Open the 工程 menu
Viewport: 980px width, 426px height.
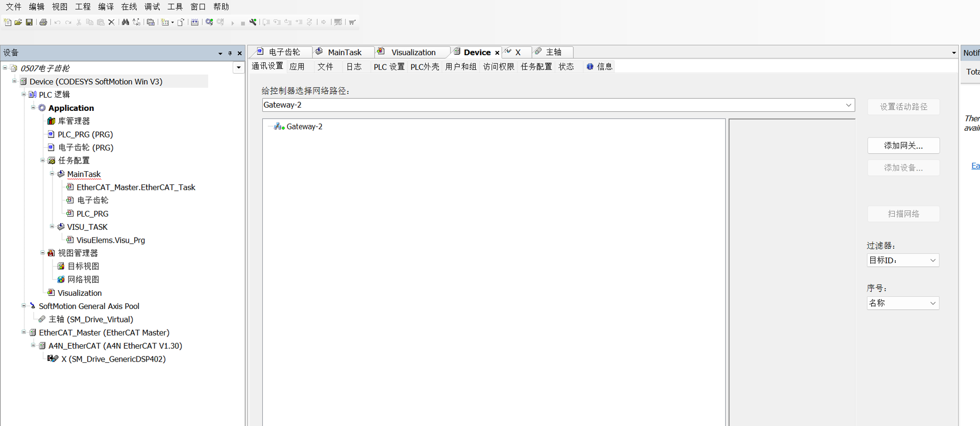83,7
